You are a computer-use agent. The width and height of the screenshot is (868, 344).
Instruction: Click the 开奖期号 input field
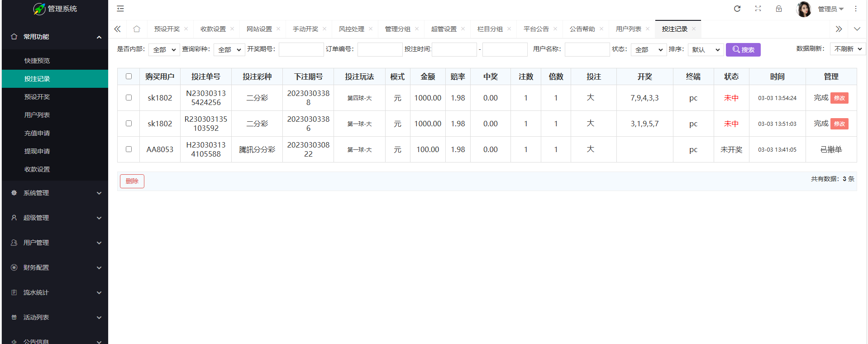301,50
